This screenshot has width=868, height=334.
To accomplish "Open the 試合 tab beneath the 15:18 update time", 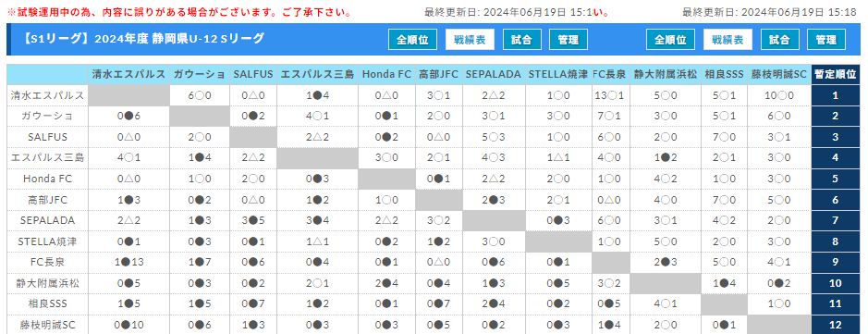I will [779, 40].
